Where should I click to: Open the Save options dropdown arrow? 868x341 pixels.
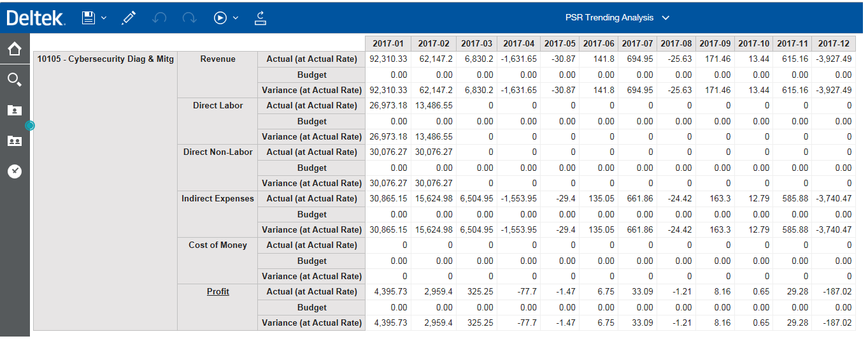coord(104,18)
